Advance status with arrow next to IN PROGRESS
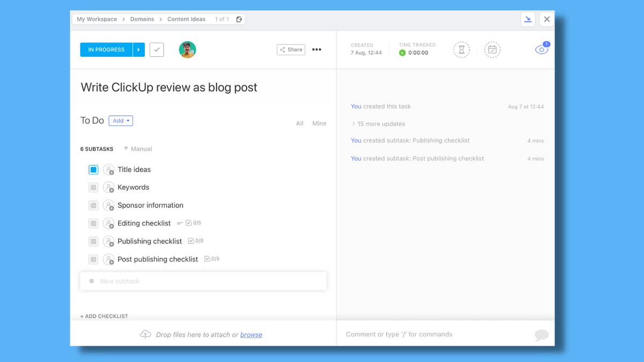 pos(138,50)
